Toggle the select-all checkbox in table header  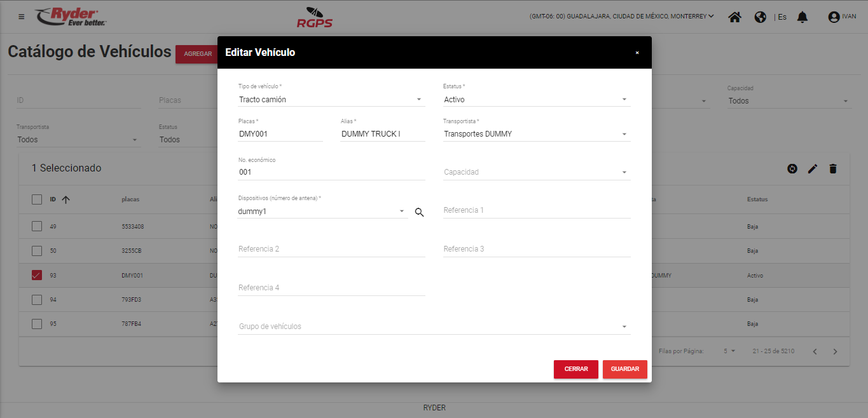pos(37,199)
